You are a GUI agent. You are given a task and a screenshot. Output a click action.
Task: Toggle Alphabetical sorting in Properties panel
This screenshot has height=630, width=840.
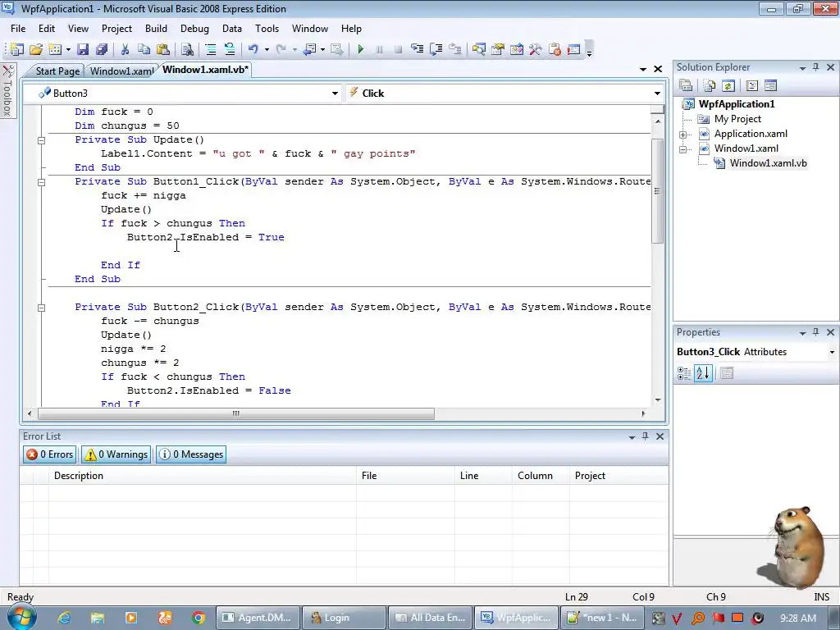[703, 373]
